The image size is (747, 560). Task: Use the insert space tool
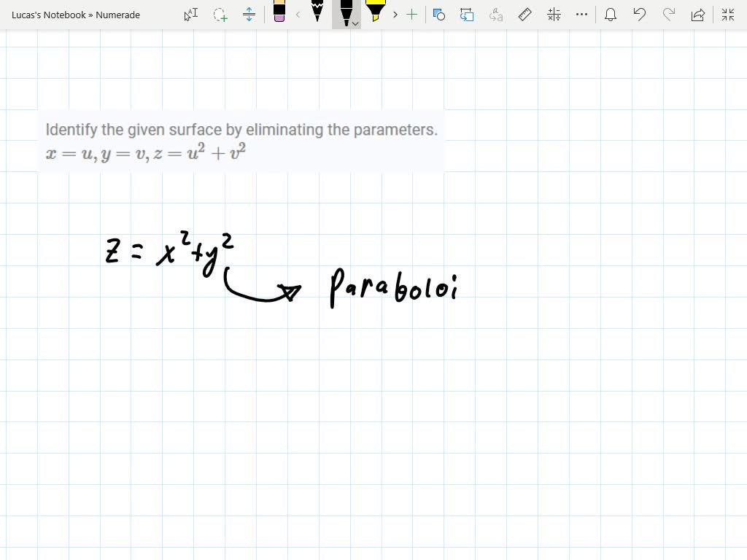tap(249, 15)
